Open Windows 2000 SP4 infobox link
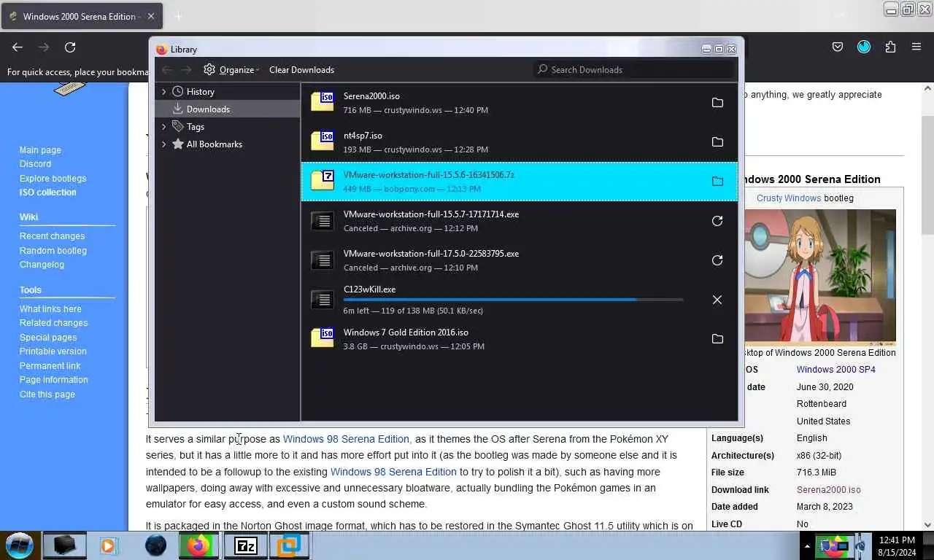The image size is (934, 560). pos(836,370)
